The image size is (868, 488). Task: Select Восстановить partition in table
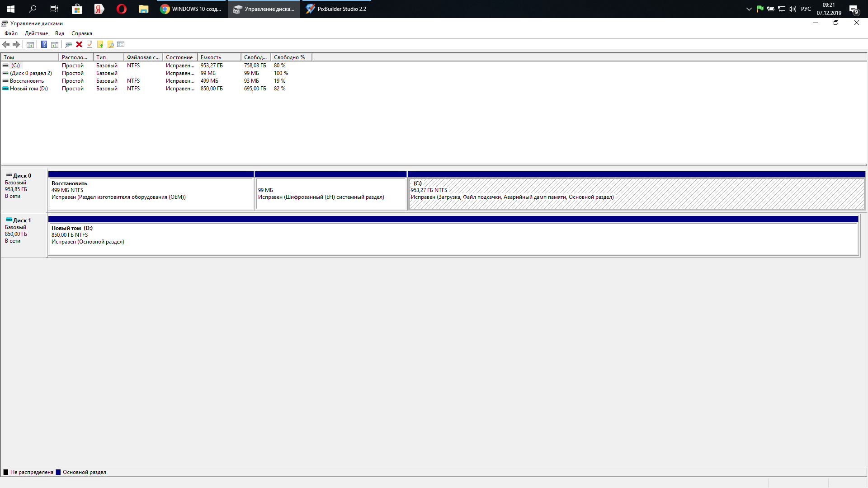pyautogui.click(x=26, y=80)
